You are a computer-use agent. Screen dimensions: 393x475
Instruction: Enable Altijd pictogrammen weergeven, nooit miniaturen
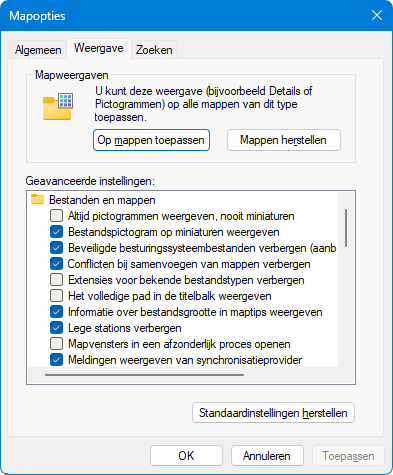[x=57, y=216]
